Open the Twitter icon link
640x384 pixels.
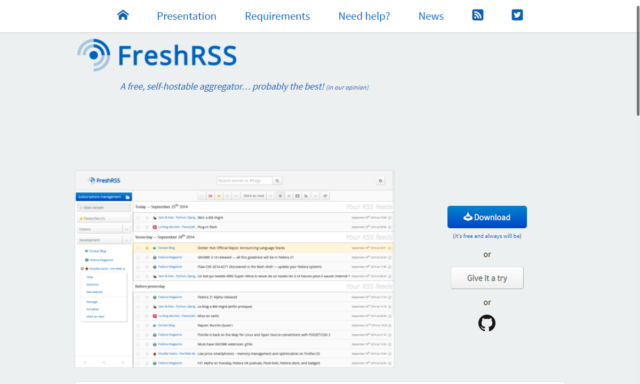517,15
